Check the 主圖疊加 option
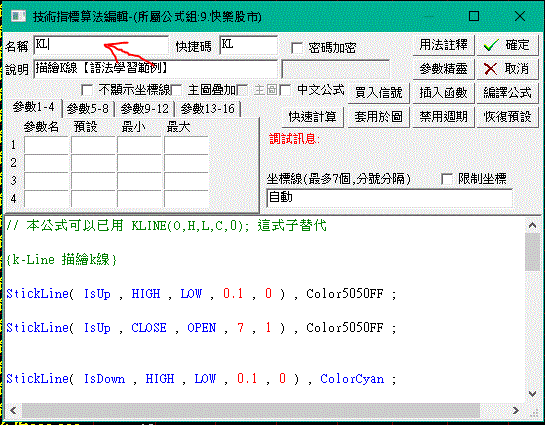The width and height of the screenshot is (545, 425). click(x=176, y=90)
